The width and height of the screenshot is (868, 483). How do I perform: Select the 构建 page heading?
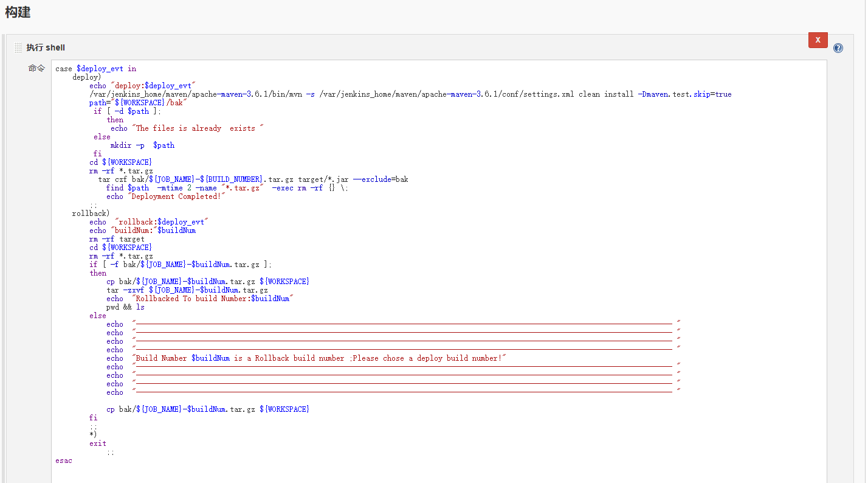[x=19, y=12]
